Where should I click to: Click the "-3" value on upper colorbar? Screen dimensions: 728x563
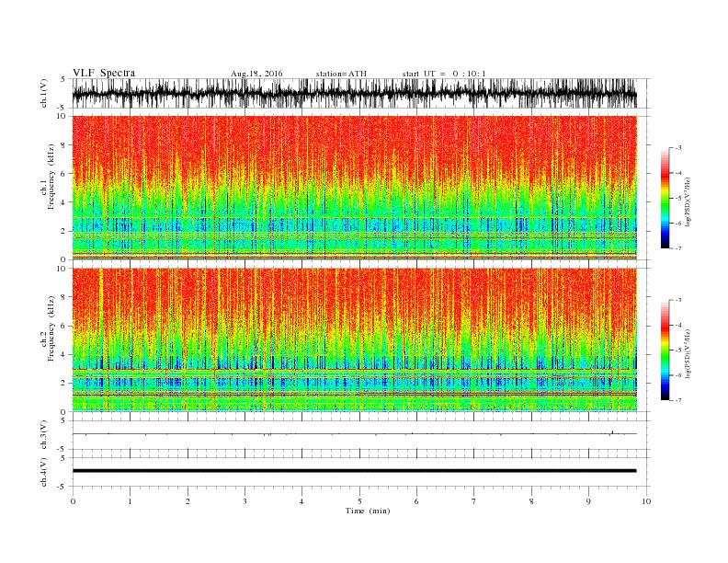[678, 148]
